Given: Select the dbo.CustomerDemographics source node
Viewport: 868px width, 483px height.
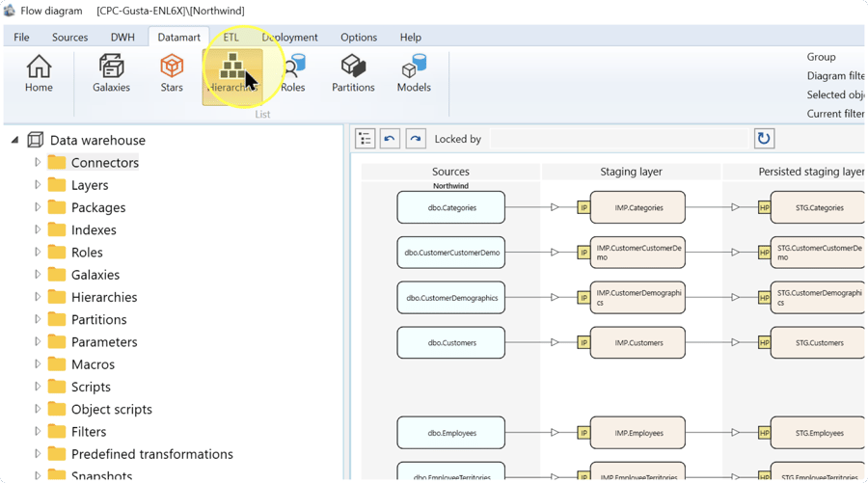Looking at the screenshot, I should 451,298.
